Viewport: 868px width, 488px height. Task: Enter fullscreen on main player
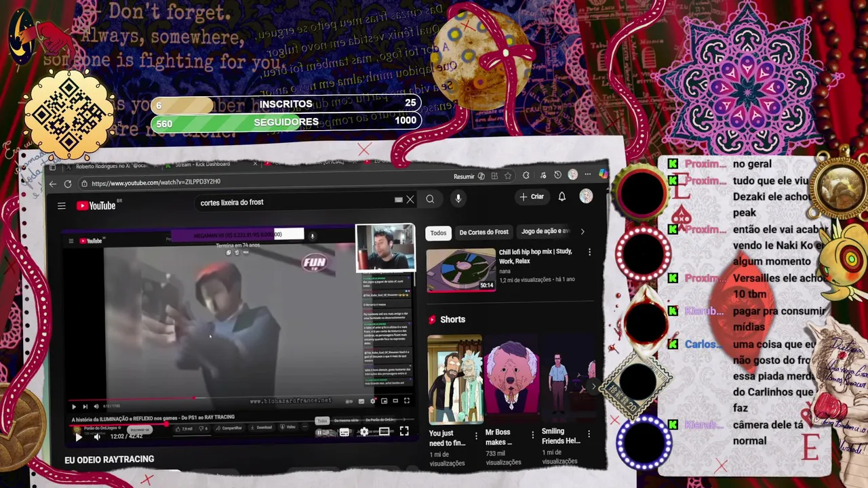point(404,430)
